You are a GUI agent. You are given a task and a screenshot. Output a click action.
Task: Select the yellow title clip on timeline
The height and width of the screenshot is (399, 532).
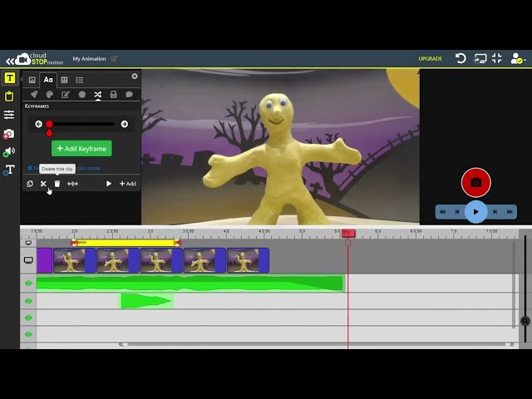coord(126,243)
